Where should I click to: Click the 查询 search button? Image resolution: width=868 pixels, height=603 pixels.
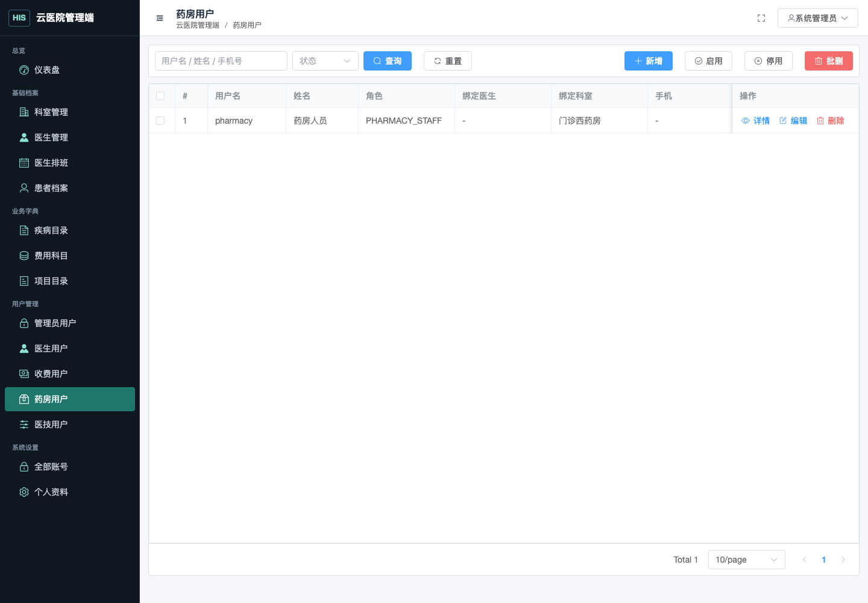(x=388, y=61)
